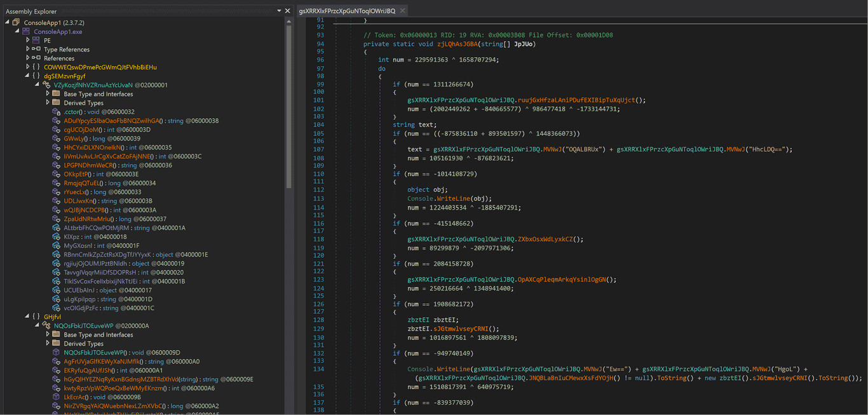Viewport: 868px width, 415px height.
Task: Click the ConsoleApp1 assembly icon
Action: [17, 22]
